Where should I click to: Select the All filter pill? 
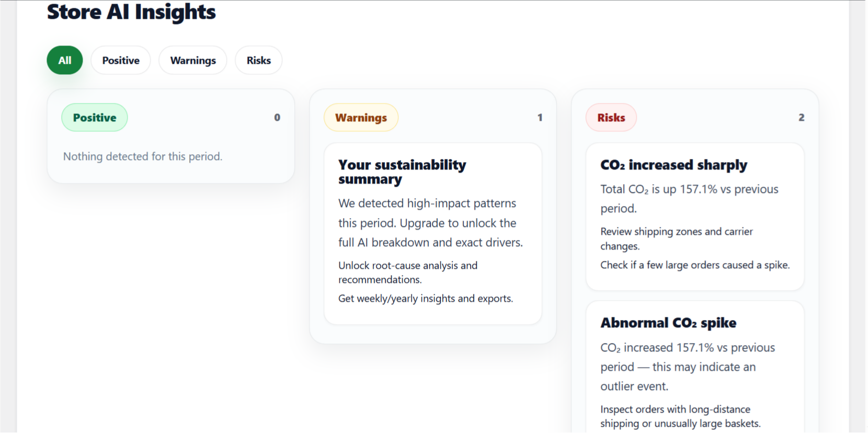(65, 60)
